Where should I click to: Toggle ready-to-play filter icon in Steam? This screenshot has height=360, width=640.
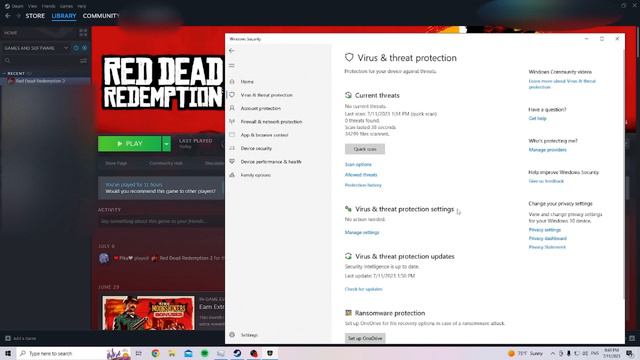84,48
